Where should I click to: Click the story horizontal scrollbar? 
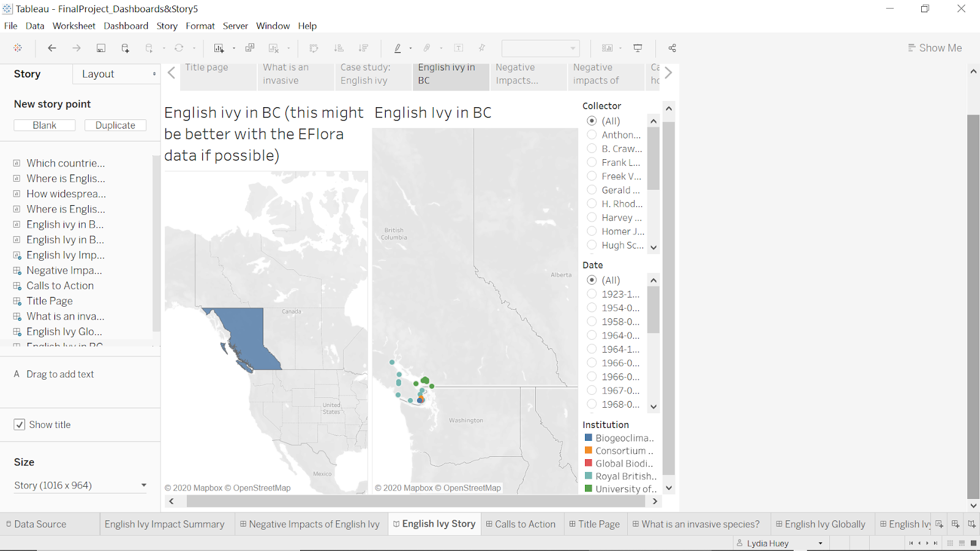pyautogui.click(x=416, y=501)
